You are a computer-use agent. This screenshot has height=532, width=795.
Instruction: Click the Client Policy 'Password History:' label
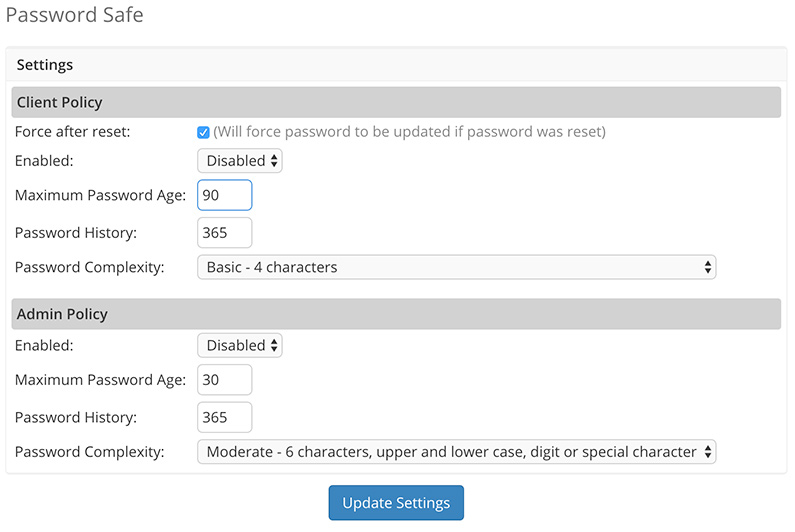tap(75, 233)
